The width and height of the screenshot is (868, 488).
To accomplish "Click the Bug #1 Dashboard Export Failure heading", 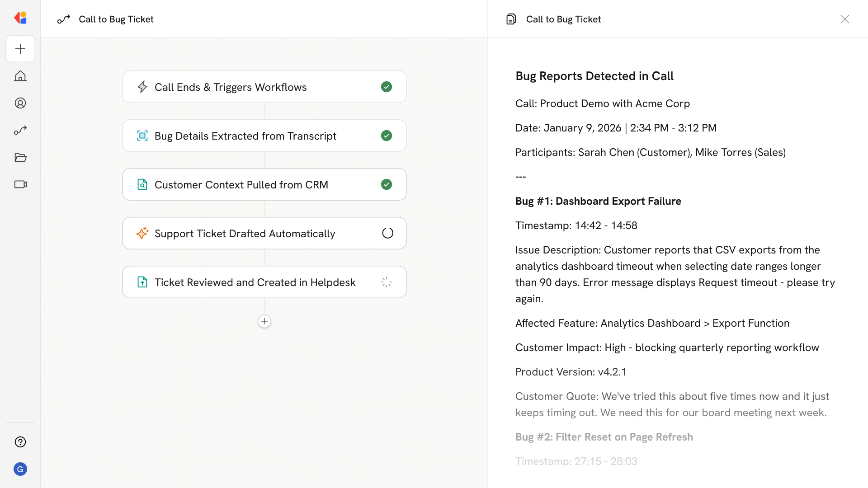I will [x=598, y=201].
